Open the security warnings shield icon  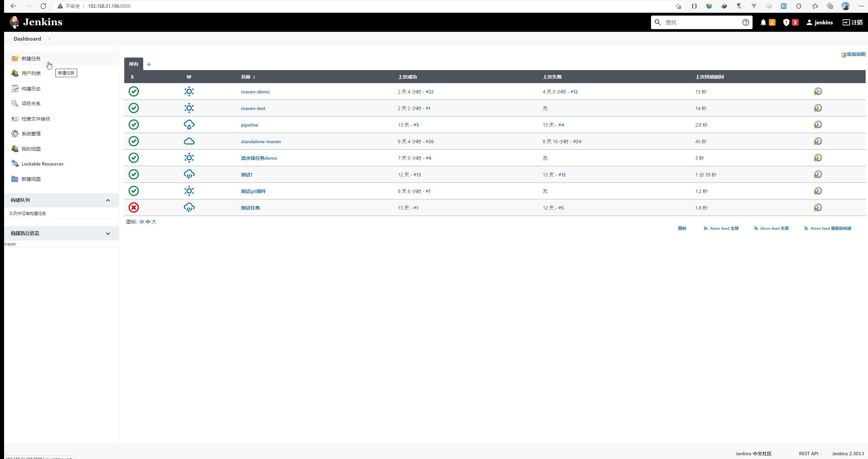point(786,22)
